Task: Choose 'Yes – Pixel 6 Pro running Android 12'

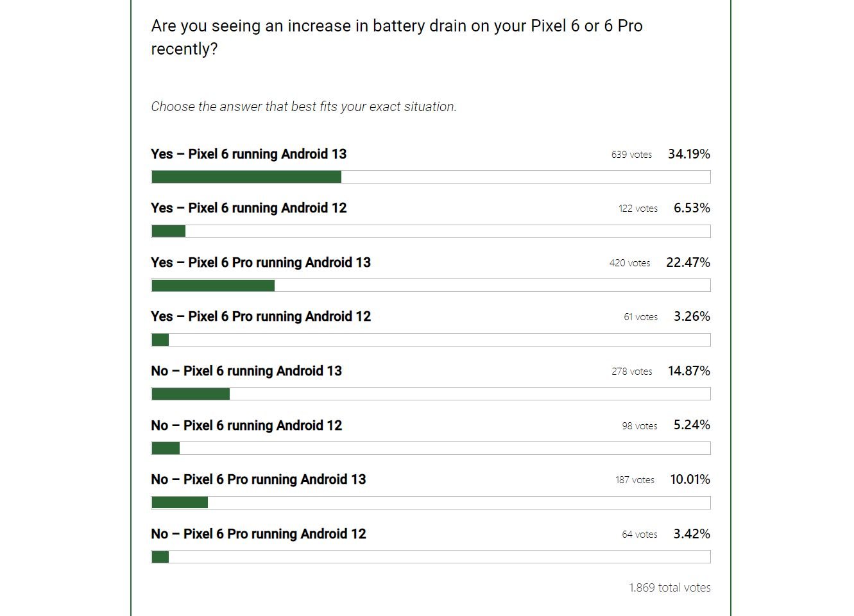Action: (260, 316)
